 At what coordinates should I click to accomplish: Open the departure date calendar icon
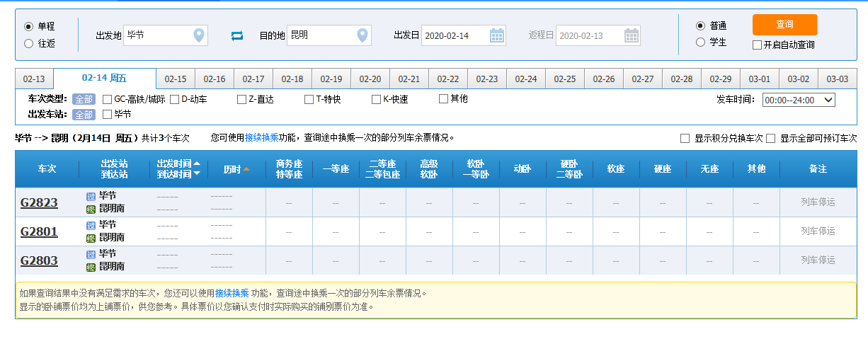click(497, 35)
